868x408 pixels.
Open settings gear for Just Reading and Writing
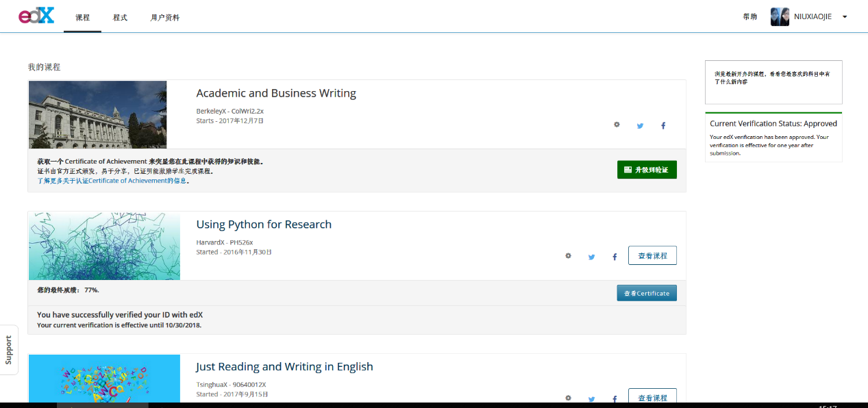pyautogui.click(x=568, y=398)
